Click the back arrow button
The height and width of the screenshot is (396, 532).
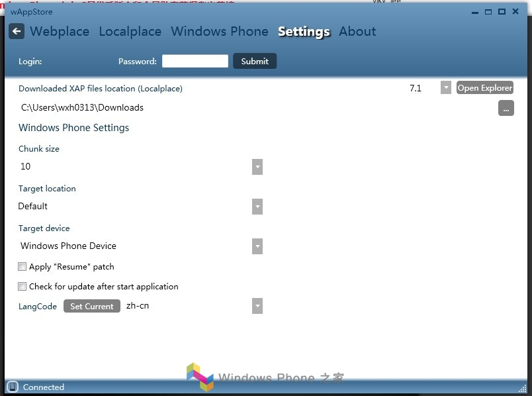[17, 32]
